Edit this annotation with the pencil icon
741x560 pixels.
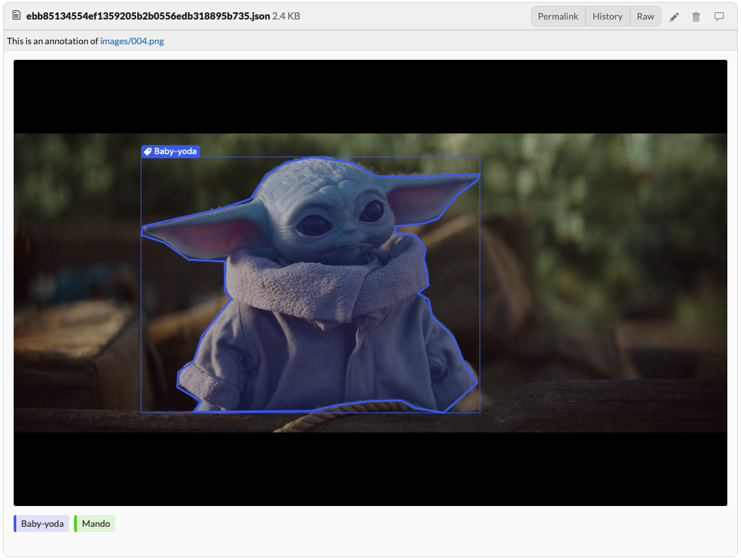point(675,17)
